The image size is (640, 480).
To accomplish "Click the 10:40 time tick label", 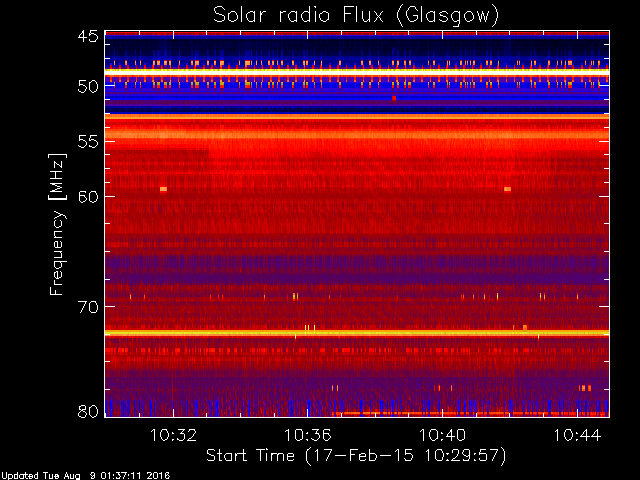I will [442, 436].
